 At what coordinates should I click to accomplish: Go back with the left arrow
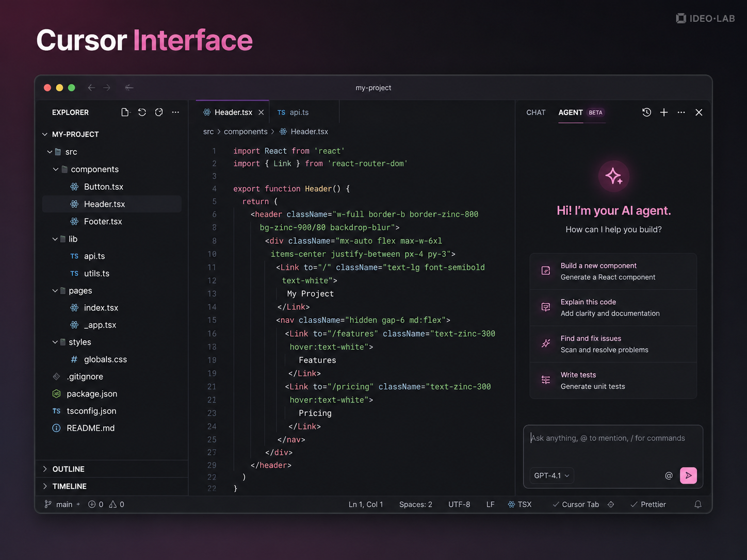point(91,88)
